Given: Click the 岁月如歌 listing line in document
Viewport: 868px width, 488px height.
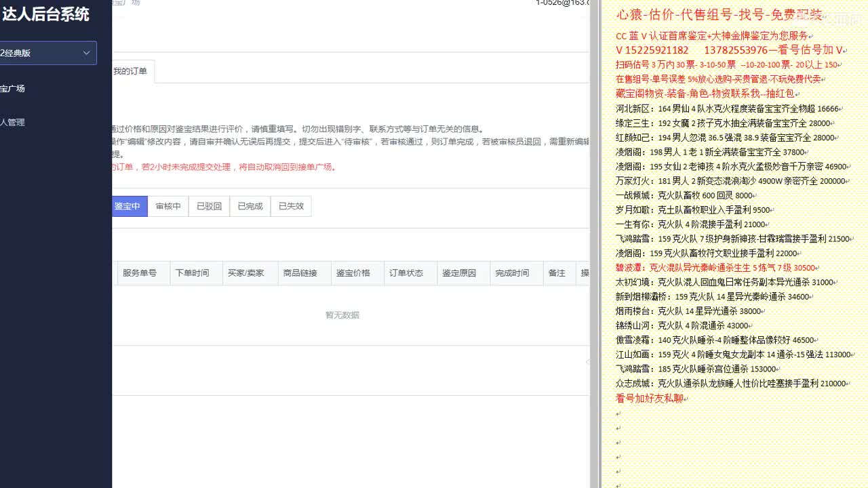Looking at the screenshot, I should pos(692,210).
